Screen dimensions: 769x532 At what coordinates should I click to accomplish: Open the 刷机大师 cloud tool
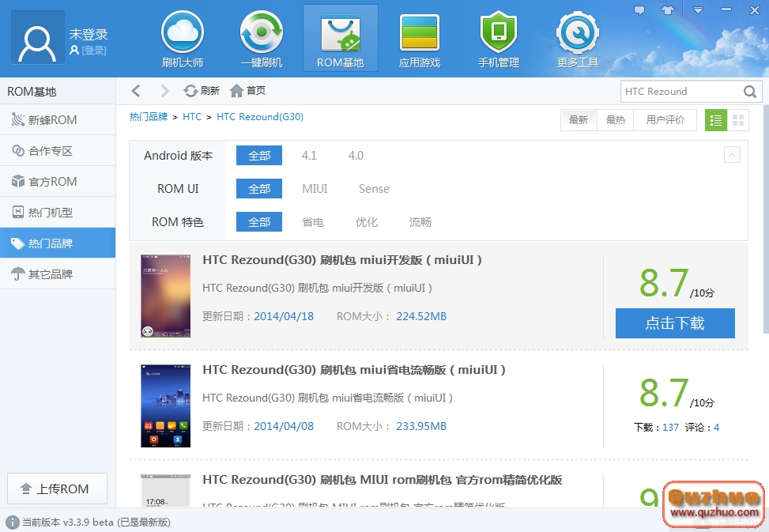coord(182,37)
